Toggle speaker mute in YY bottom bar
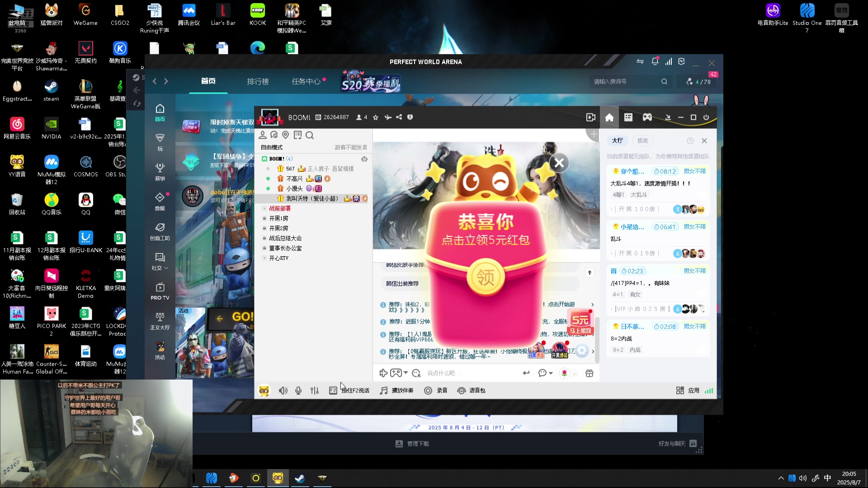Screen dimensions: 868x488 (x=283, y=391)
